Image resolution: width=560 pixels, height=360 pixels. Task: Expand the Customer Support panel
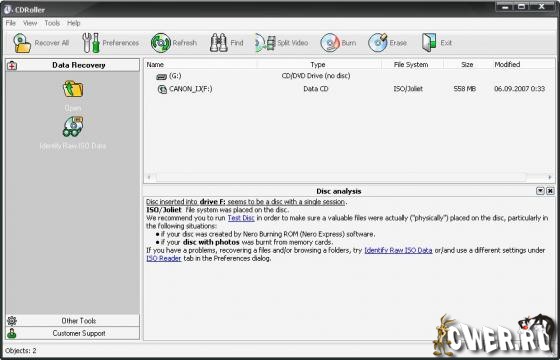(x=72, y=333)
